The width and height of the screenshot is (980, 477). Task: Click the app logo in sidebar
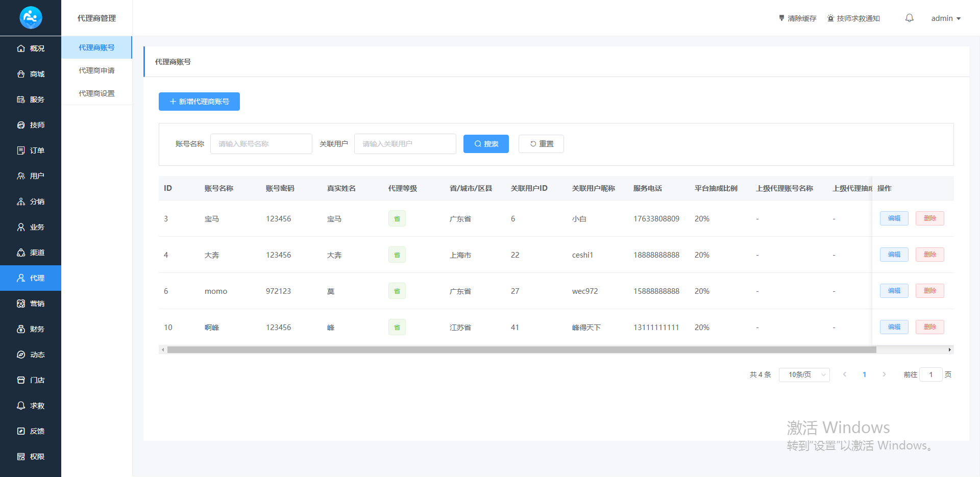pos(31,18)
